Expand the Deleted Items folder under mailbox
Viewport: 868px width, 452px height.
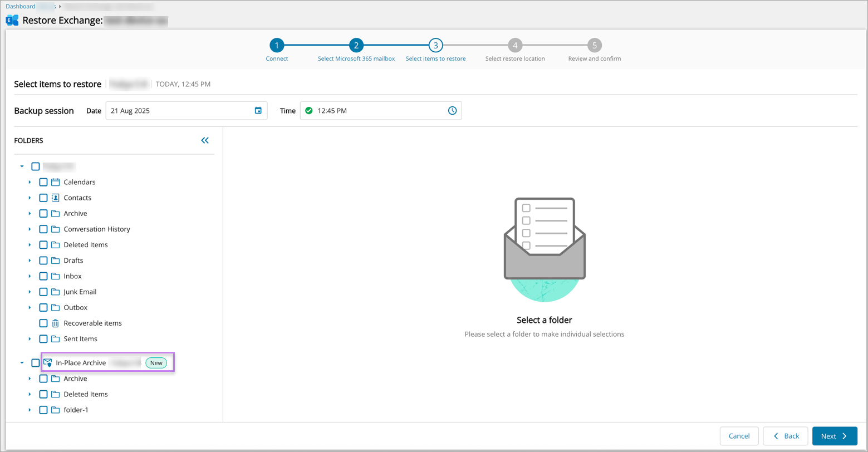coord(30,245)
